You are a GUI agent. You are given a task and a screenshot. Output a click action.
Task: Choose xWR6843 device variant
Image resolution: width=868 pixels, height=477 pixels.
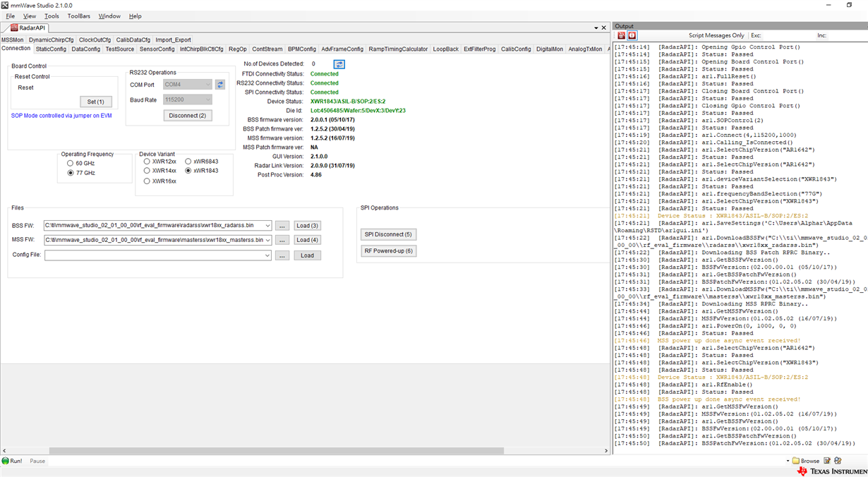(188, 162)
